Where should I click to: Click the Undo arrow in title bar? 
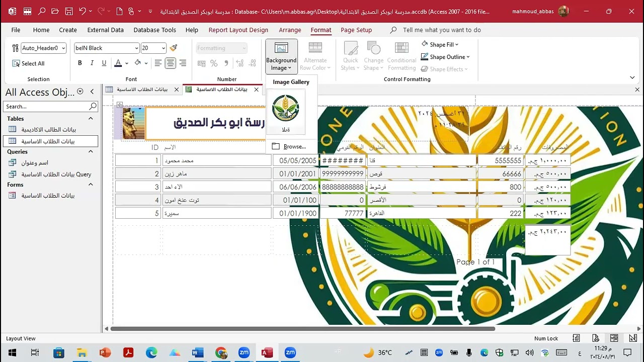[83, 11]
